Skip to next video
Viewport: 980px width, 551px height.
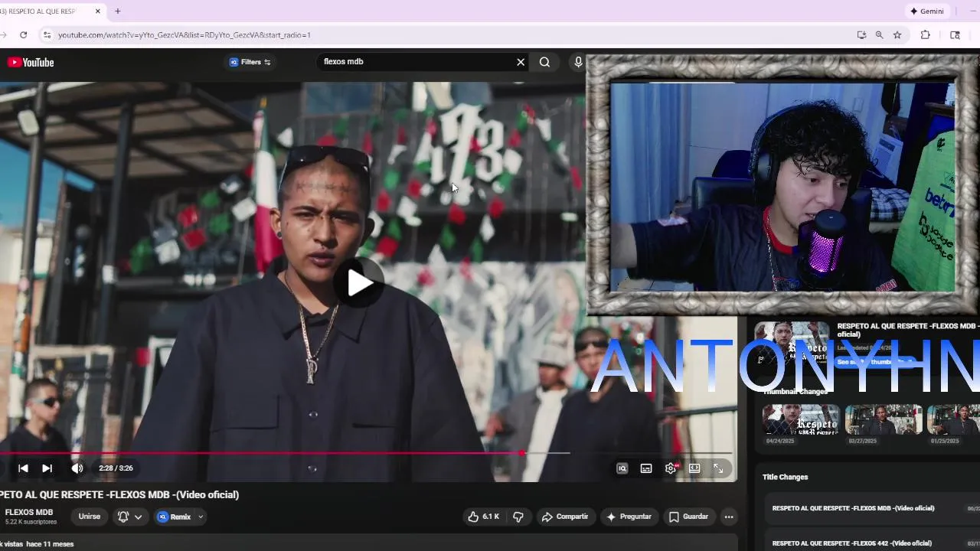47,468
